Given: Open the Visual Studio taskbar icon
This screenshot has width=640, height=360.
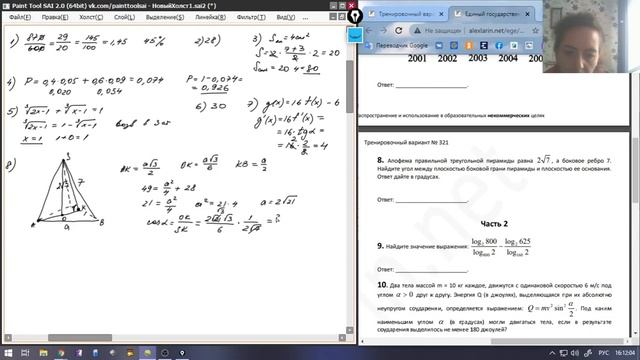Looking at the screenshot, I should [78, 353].
